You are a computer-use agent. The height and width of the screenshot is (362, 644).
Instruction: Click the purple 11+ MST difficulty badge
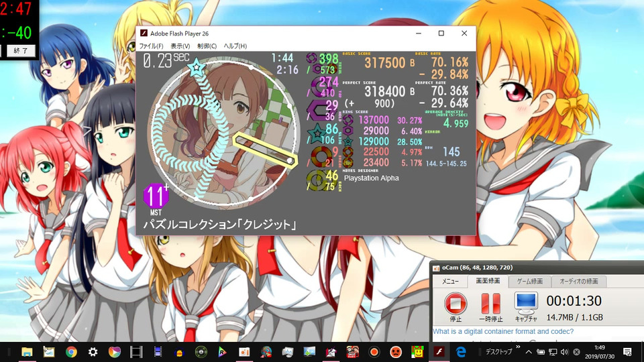pyautogui.click(x=156, y=196)
